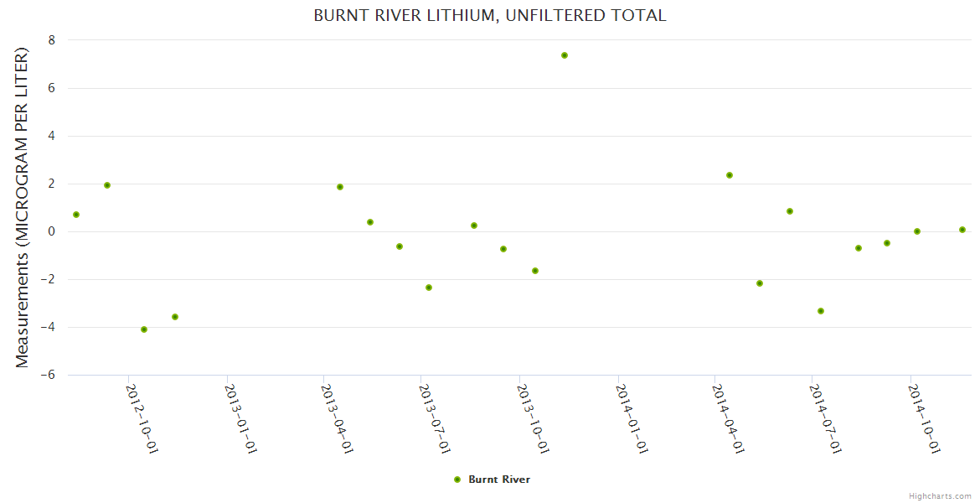
Task: Select the lowest data point near -4
Action: [x=144, y=329]
